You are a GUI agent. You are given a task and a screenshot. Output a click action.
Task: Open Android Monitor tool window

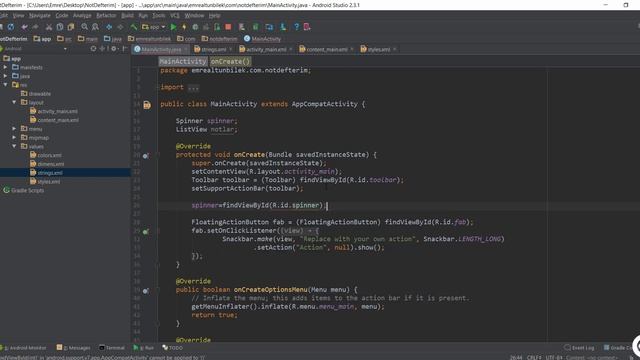24,348
